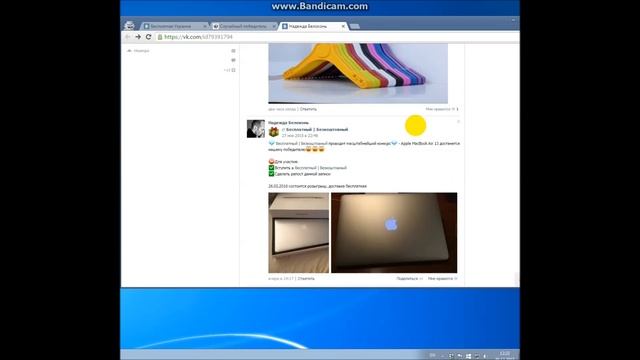
Task: Delete the post with the small x icon
Action: (x=458, y=122)
